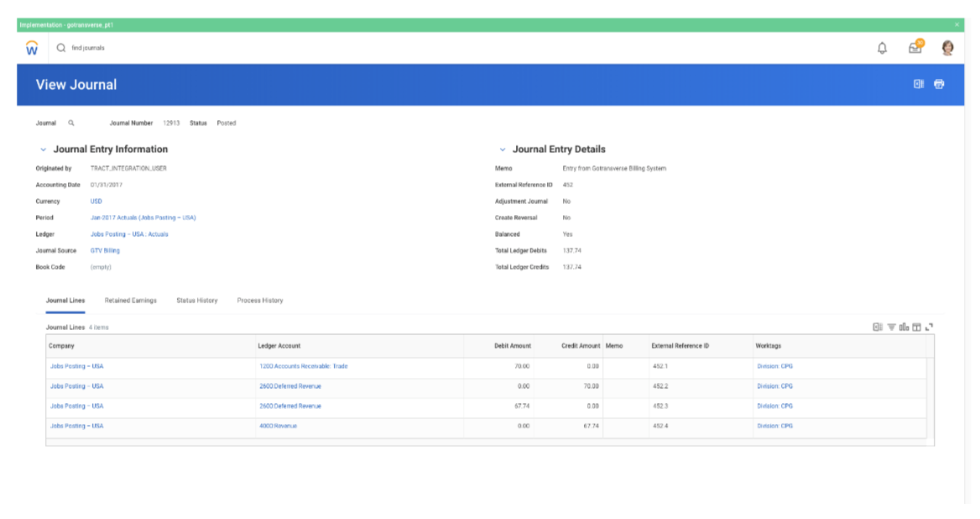
Task: Open the Workday inbox with unread items
Action: 914,48
